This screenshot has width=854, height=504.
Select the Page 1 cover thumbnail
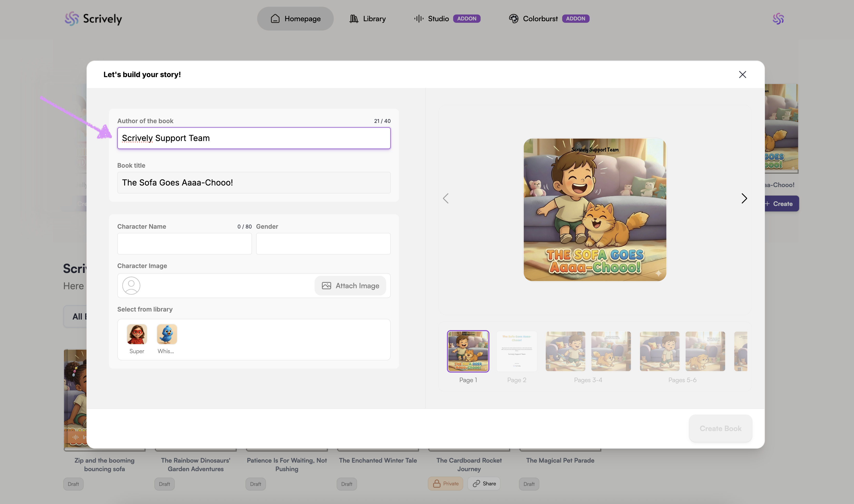coord(468,351)
